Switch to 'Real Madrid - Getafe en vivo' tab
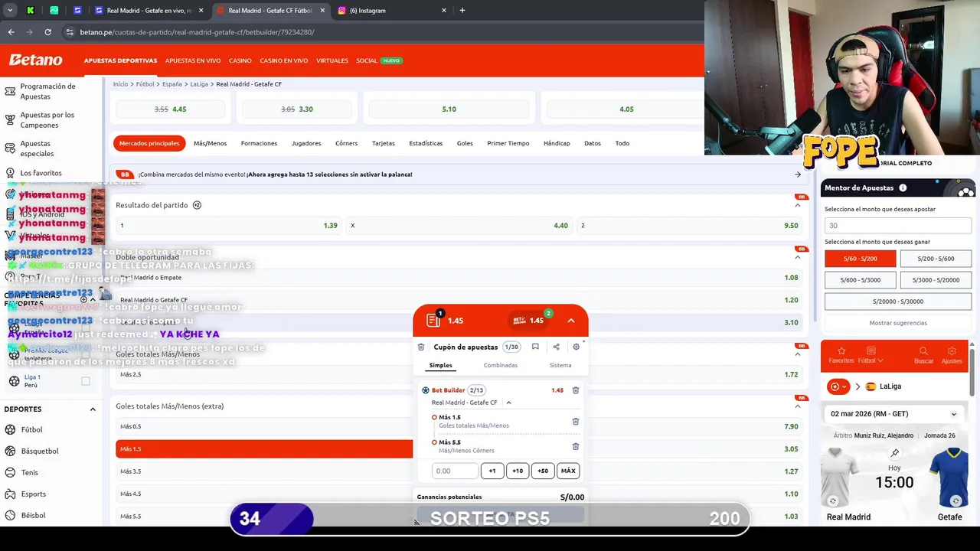This screenshot has height=551, width=980. point(149,11)
